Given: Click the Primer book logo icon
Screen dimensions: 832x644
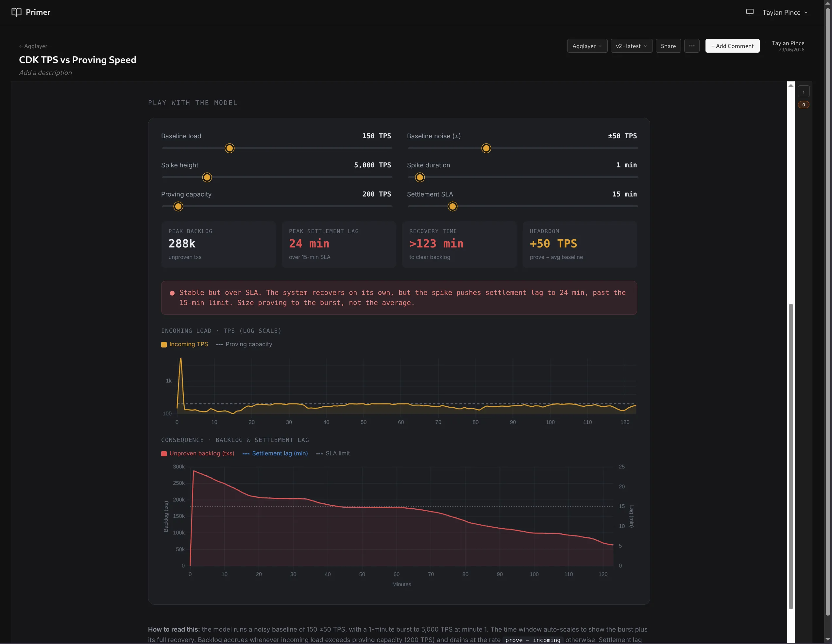Looking at the screenshot, I should (x=16, y=12).
